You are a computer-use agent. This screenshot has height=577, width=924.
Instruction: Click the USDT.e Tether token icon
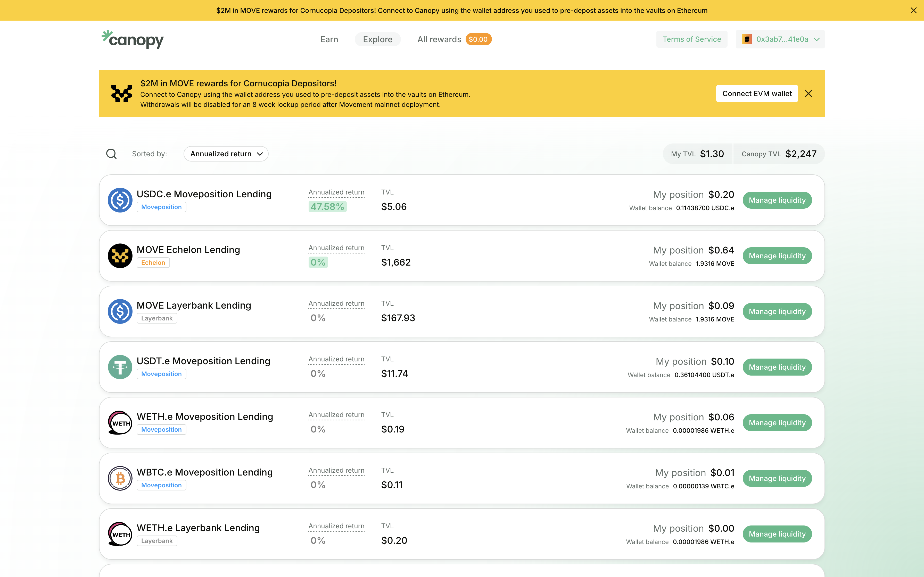click(x=120, y=367)
